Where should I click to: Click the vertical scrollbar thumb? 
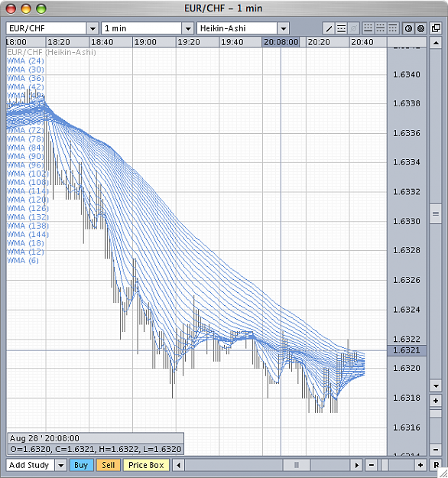(436, 213)
